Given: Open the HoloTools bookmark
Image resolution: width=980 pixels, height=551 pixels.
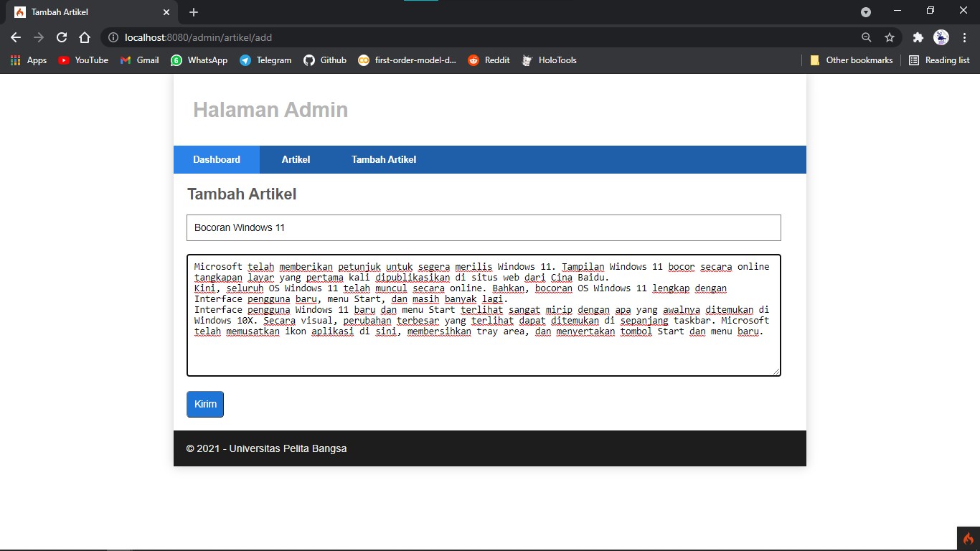Looking at the screenshot, I should pyautogui.click(x=549, y=60).
